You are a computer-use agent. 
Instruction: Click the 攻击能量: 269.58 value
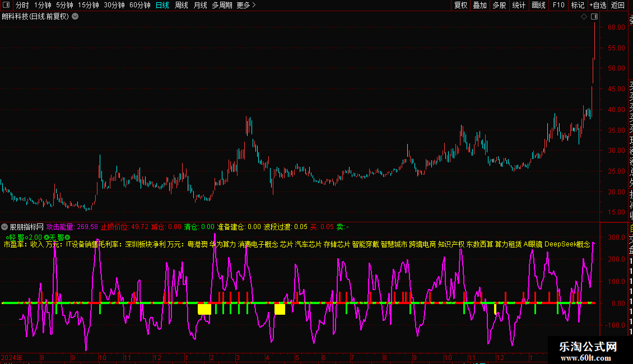72,227
